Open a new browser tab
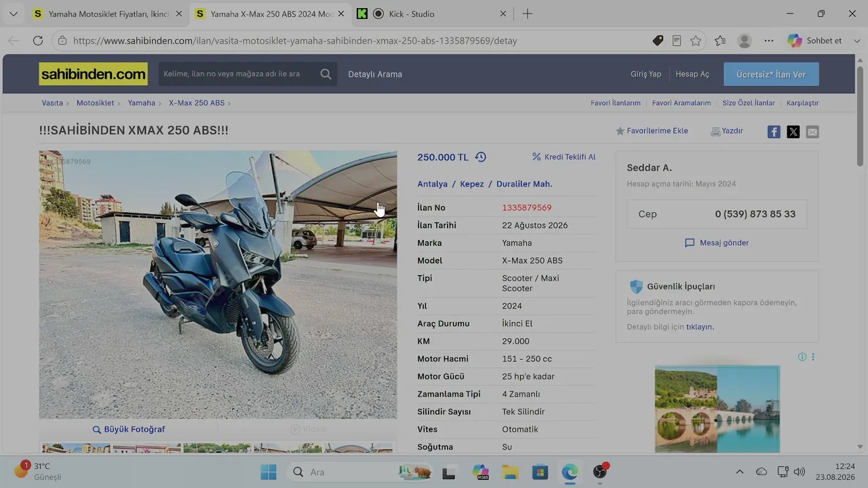Image resolution: width=868 pixels, height=488 pixels. [x=528, y=14]
